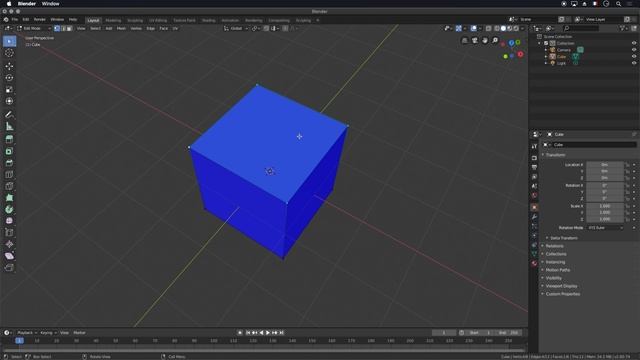Click the Location X value field
This screenshot has height=360, width=640.
coord(605,165)
